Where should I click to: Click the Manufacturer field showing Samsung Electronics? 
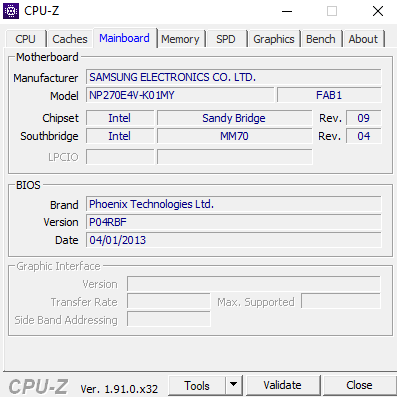tap(234, 77)
